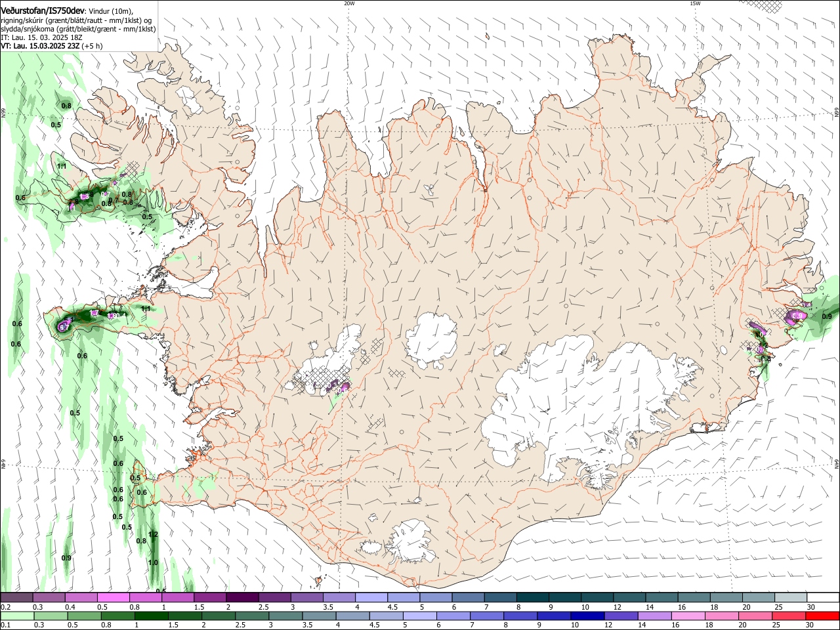
Task: Pick the bright red swatch after lower 30
Action: tap(822, 616)
